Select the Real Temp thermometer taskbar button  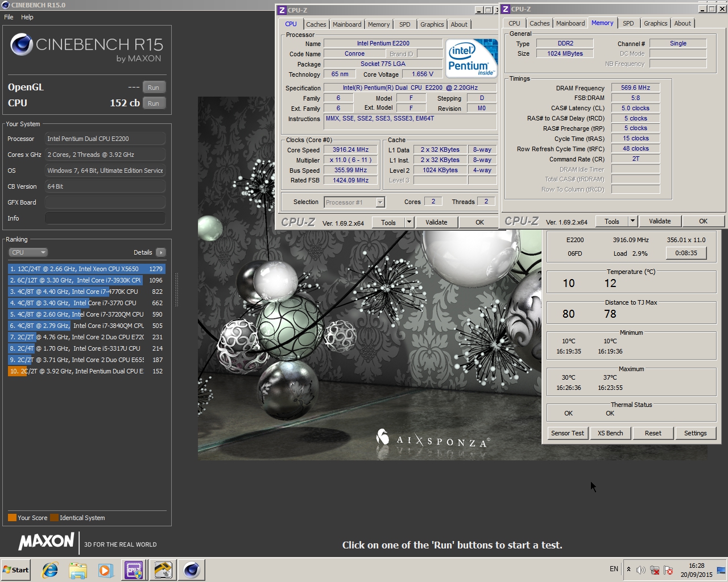click(163, 569)
